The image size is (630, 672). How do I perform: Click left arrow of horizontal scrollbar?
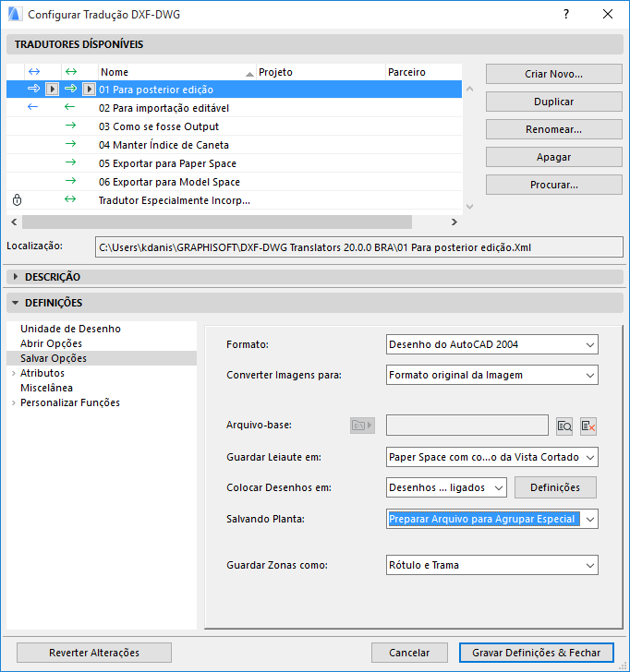[14, 222]
